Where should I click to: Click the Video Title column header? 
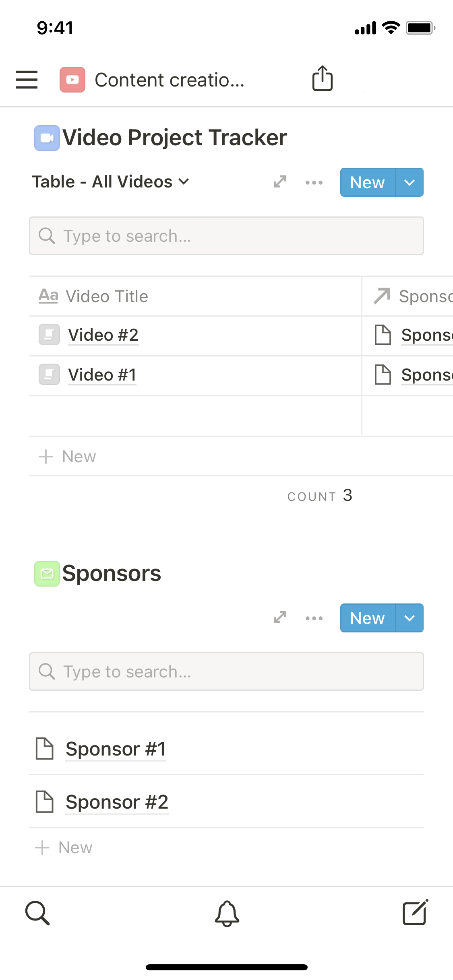tap(107, 296)
